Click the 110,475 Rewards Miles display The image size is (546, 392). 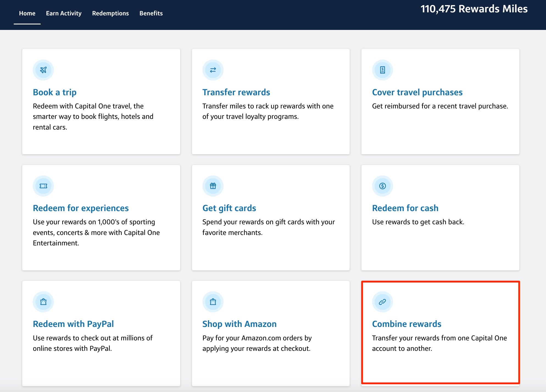(x=474, y=9)
